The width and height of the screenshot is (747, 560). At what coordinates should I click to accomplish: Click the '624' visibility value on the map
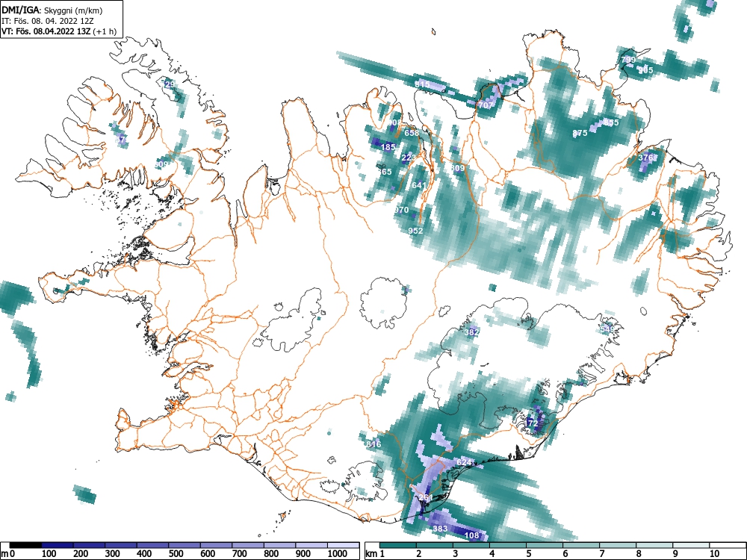click(x=464, y=462)
